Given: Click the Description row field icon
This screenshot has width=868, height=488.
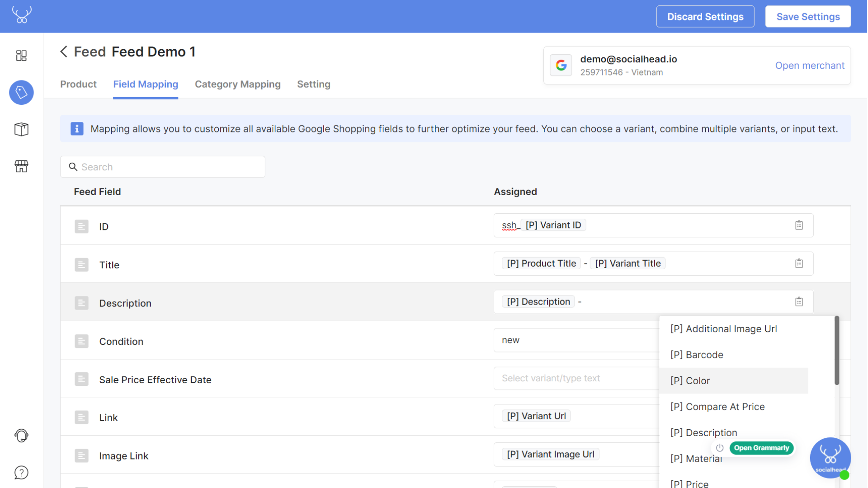Looking at the screenshot, I should 81,303.
